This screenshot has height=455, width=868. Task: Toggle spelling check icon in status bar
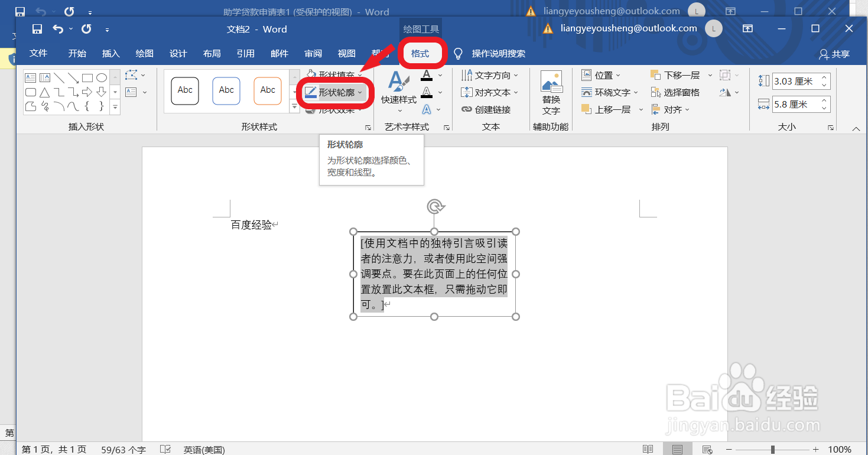[165, 449]
